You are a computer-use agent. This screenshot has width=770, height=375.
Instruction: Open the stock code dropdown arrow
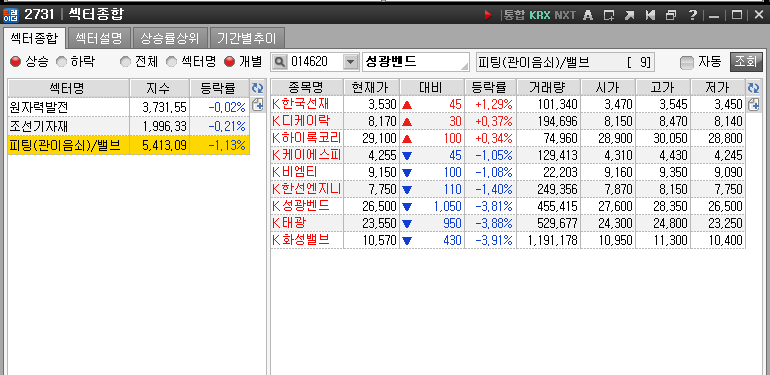point(350,62)
